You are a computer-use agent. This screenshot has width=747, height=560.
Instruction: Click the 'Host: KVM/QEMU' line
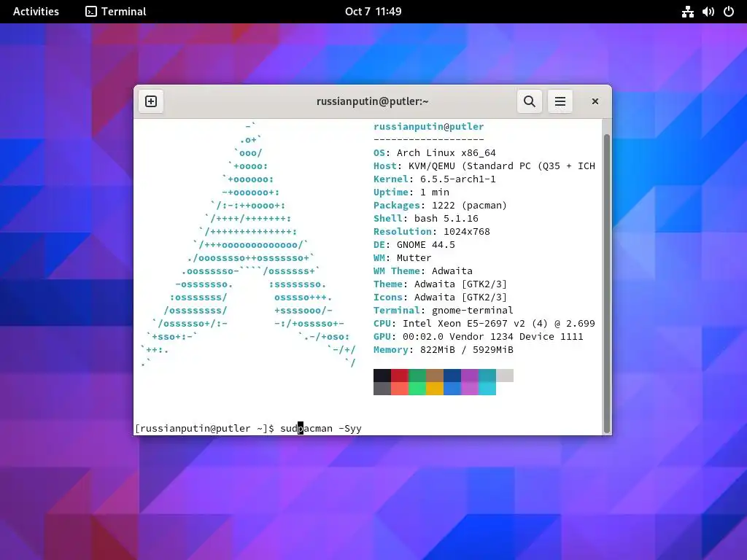click(484, 166)
